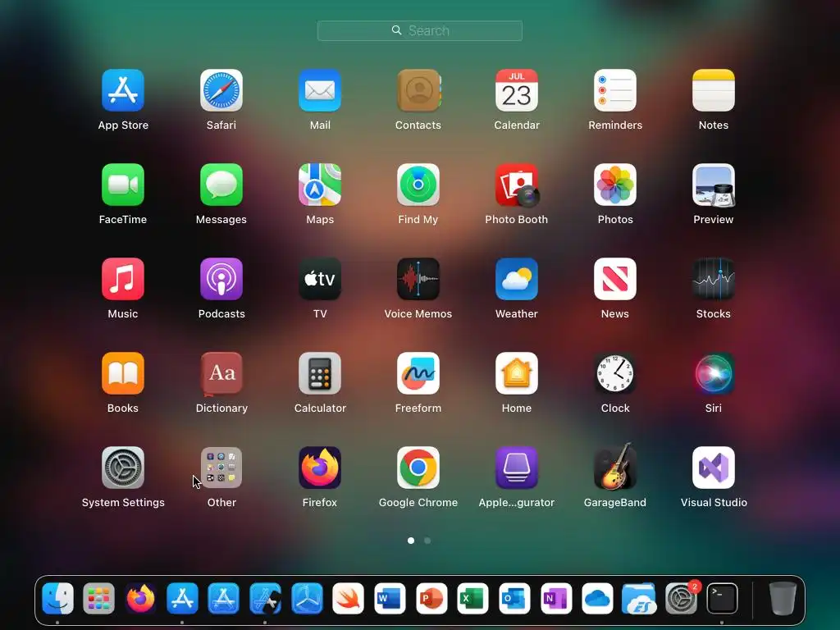This screenshot has height=630, width=840.
Task: Open Google Chrome
Action: (x=418, y=468)
